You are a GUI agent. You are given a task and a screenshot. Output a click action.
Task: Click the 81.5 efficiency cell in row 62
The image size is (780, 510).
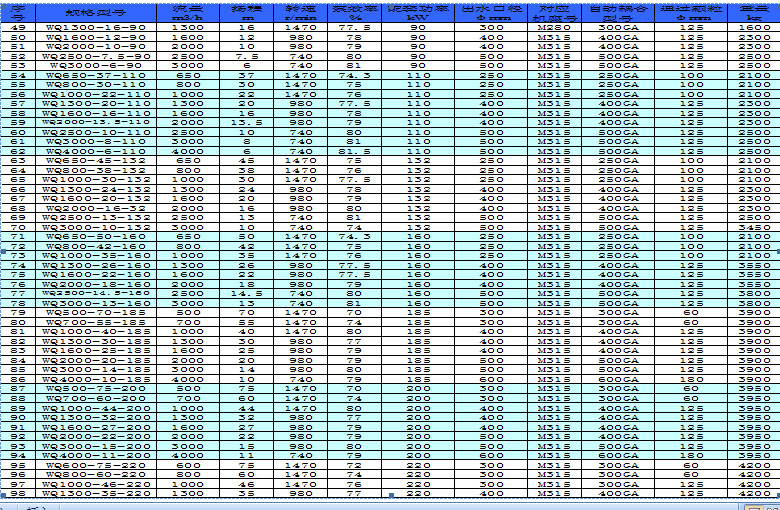(355, 151)
